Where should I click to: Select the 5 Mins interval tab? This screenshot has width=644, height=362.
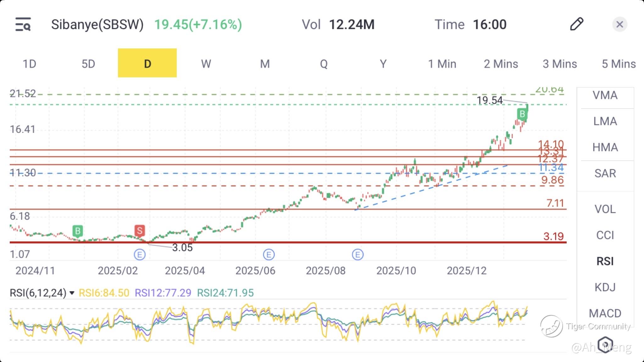[618, 64]
